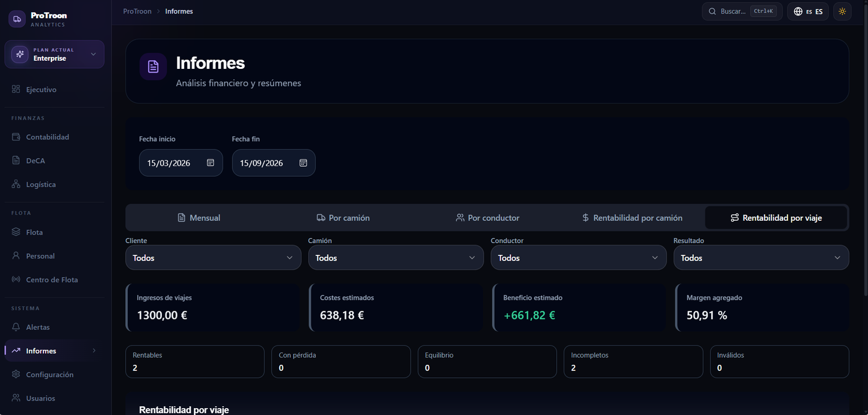This screenshot has height=415, width=868.
Task: Switch to the Por conductor tab
Action: tap(487, 218)
